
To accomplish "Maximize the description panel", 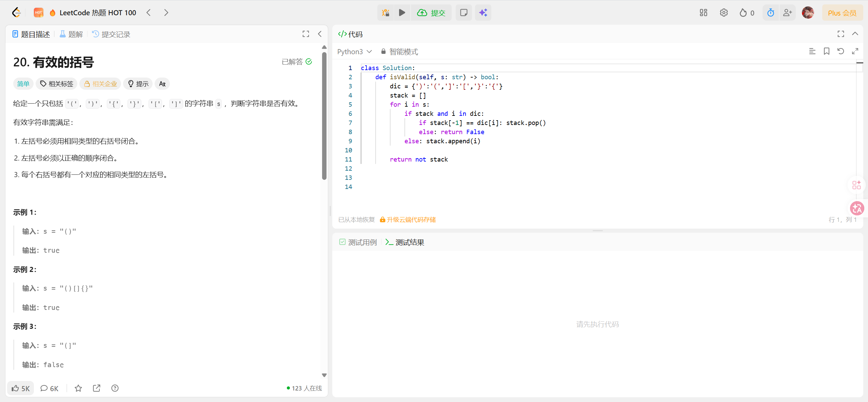I will tap(306, 34).
